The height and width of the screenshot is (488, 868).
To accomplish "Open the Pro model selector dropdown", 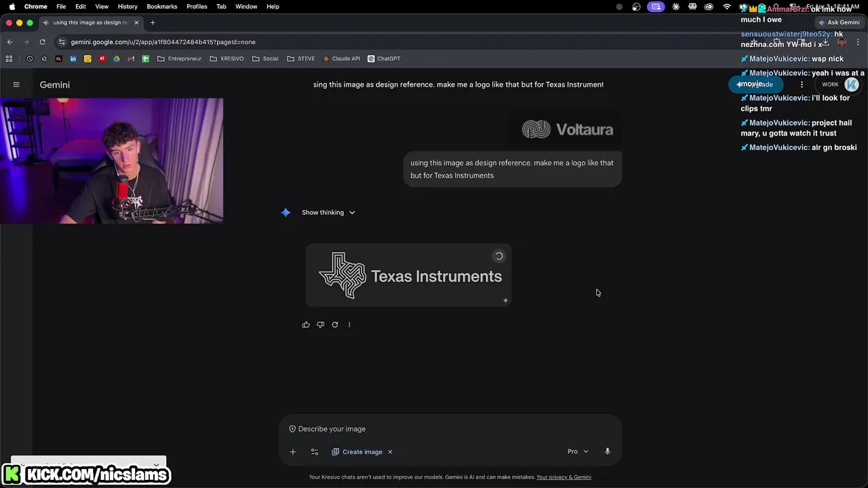I will (578, 451).
